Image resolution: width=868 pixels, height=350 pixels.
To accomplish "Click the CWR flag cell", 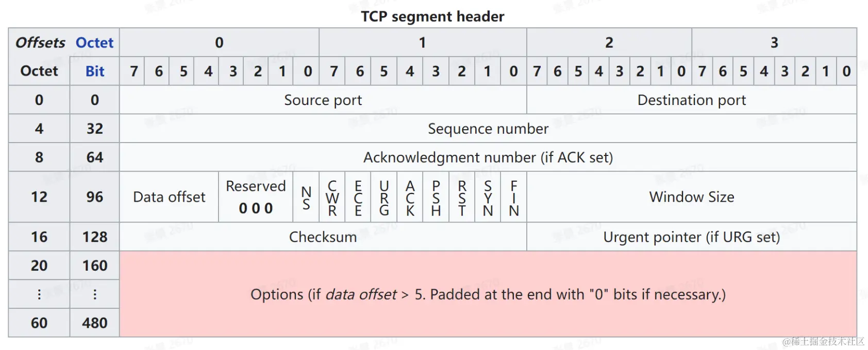I will [332, 198].
